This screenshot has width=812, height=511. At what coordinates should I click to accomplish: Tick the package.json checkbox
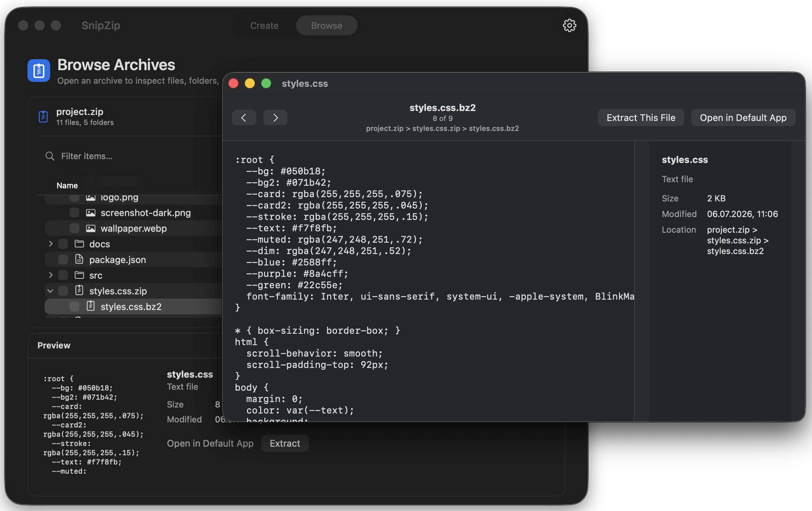click(63, 260)
